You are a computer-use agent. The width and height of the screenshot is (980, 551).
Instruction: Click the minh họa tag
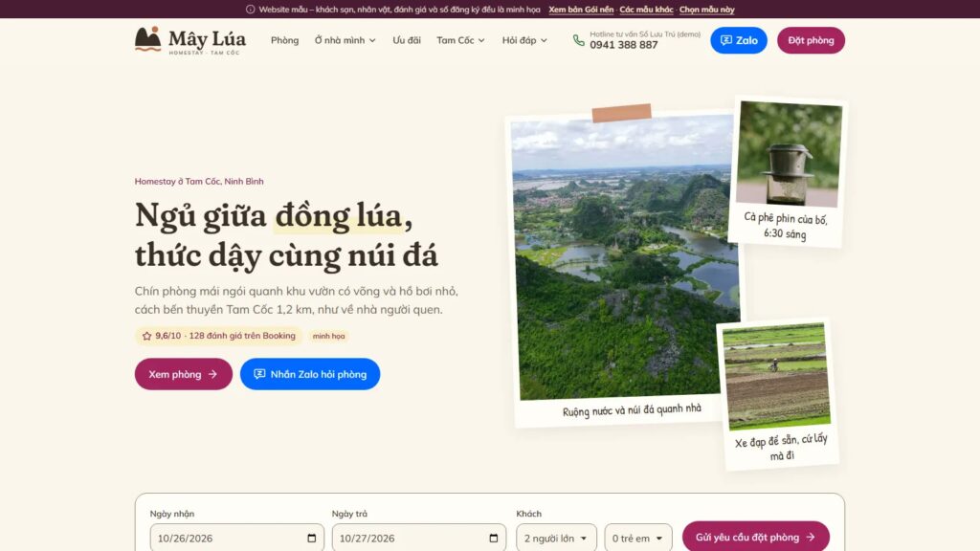329,336
